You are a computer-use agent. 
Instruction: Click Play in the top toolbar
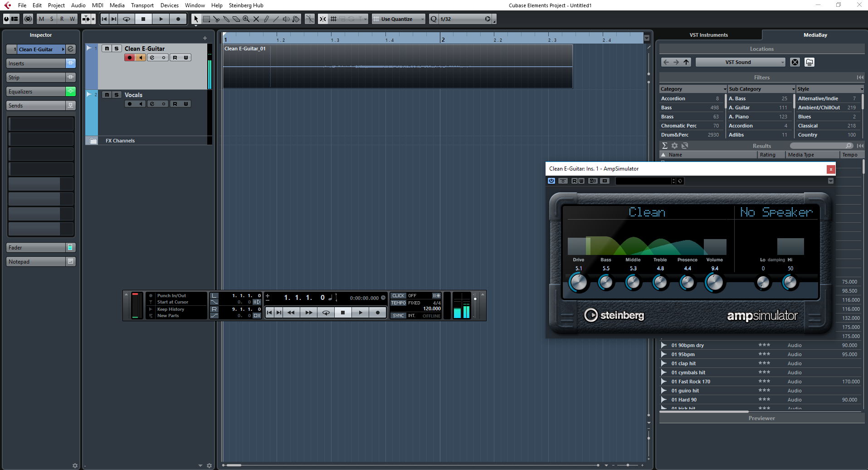point(161,19)
